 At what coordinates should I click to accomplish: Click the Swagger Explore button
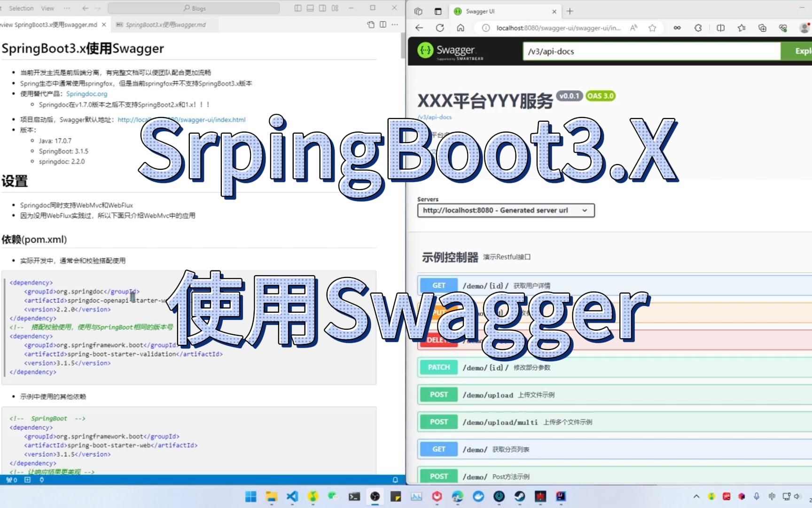(x=796, y=51)
